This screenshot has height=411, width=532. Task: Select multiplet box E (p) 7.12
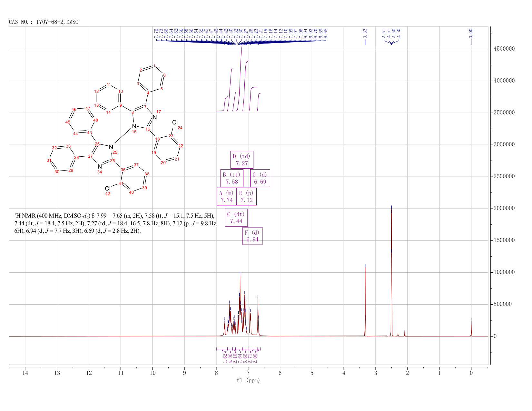click(247, 196)
